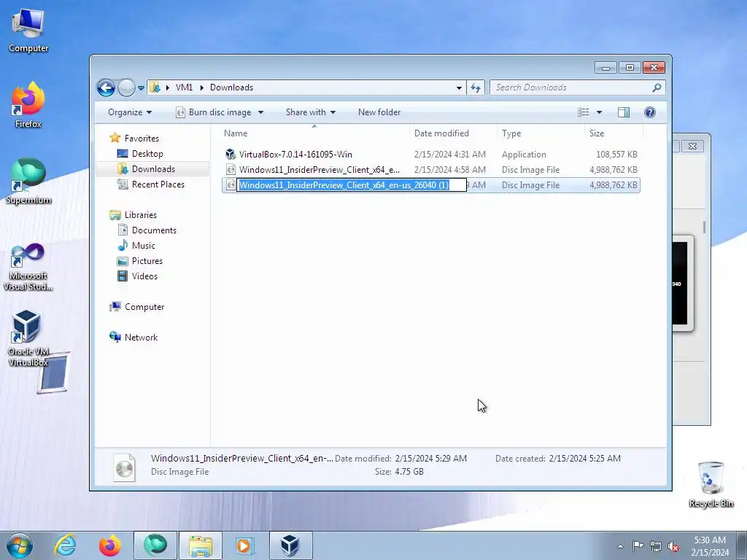Image resolution: width=747 pixels, height=560 pixels.
Task: Select Network in navigation pane
Action: (141, 338)
